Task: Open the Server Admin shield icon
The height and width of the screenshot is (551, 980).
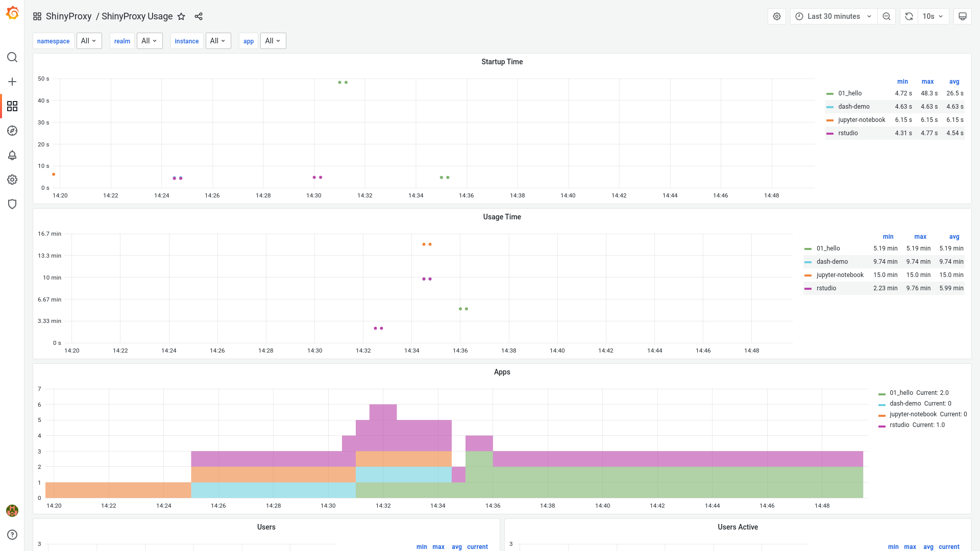Action: 12,204
